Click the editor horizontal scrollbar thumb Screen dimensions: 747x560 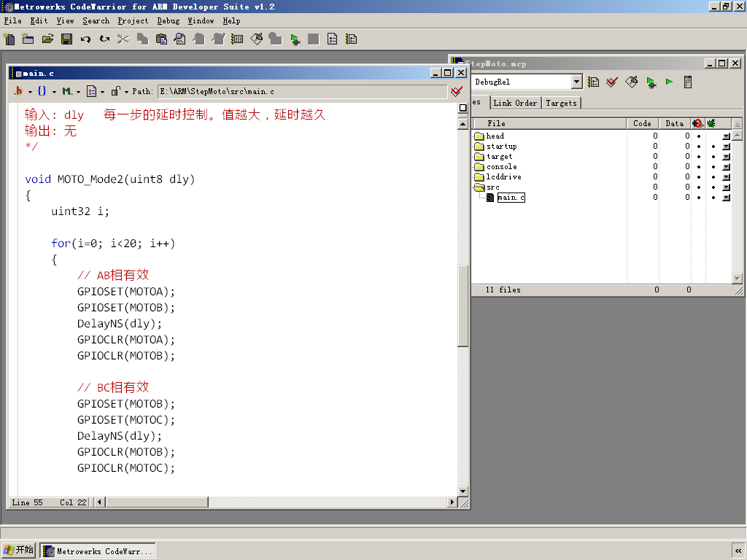158,502
